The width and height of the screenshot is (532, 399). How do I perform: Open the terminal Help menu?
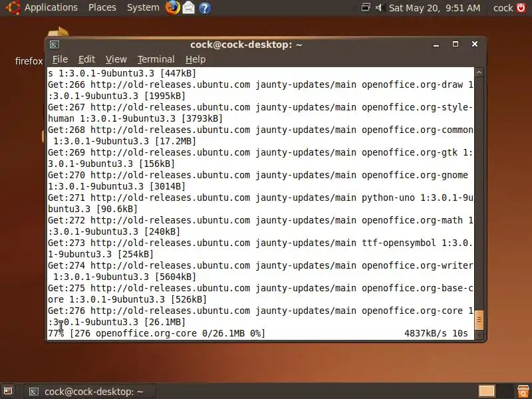[196, 59]
